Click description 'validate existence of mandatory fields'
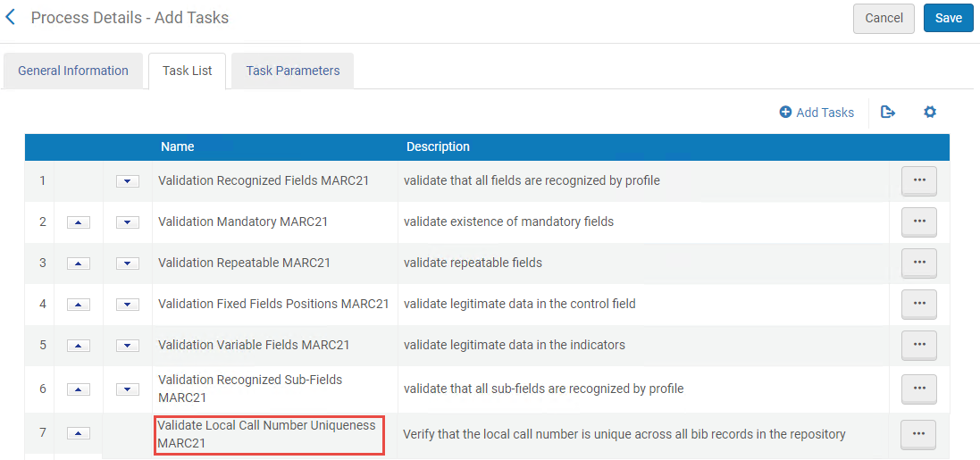 [508, 222]
